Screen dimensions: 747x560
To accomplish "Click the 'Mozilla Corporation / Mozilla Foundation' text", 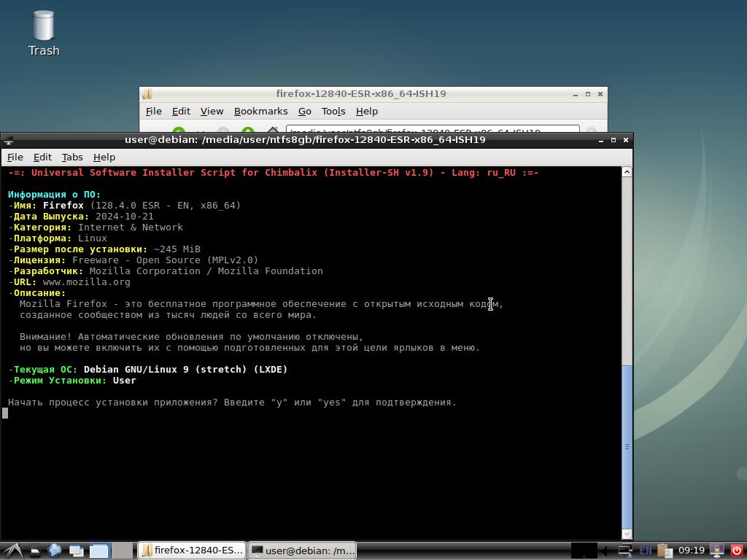I will click(x=206, y=271).
